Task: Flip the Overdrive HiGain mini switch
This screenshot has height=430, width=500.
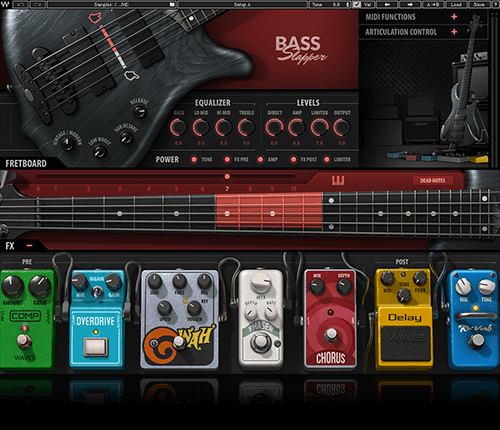Action: tap(97, 291)
